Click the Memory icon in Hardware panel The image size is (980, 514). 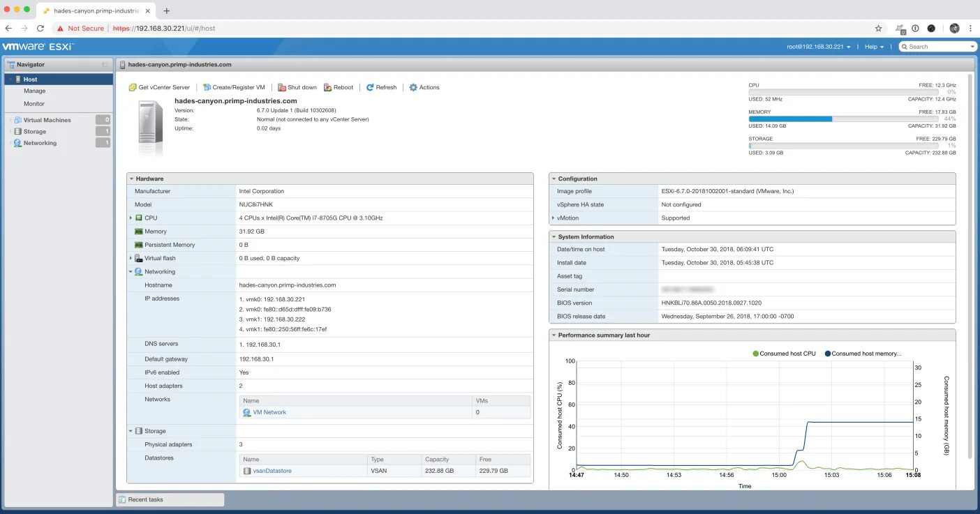pos(139,232)
